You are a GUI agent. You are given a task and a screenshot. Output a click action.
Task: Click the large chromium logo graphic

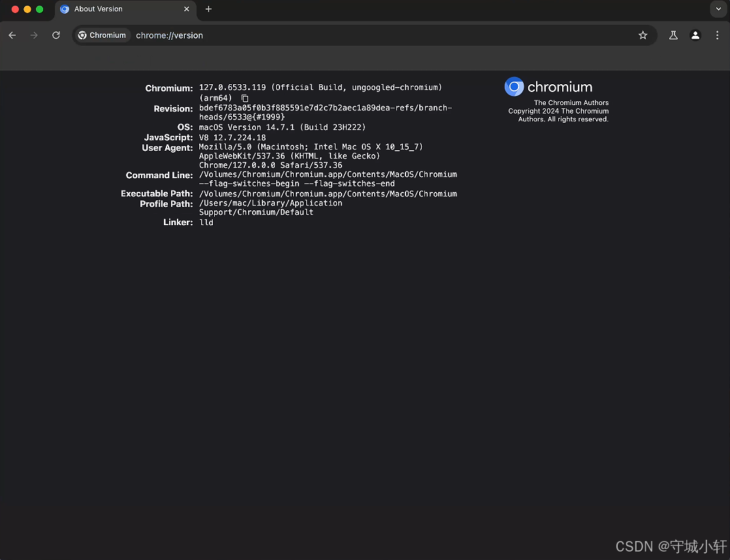[x=514, y=86]
